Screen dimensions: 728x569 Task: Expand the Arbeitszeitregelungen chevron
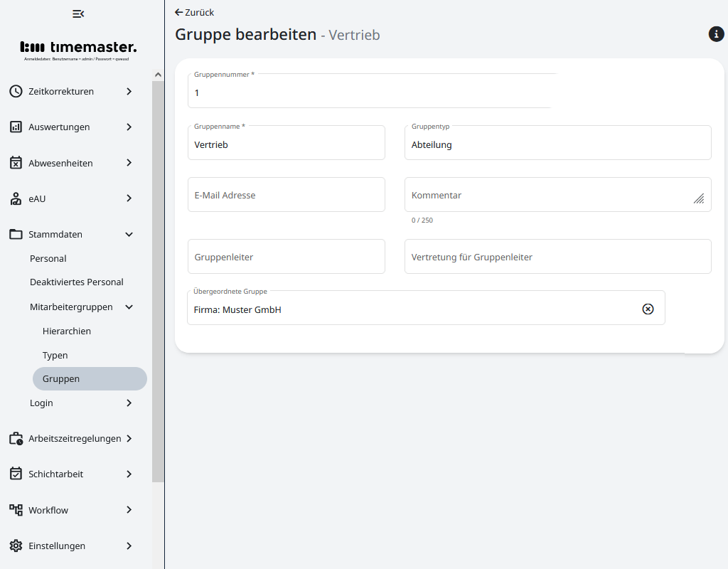click(129, 438)
